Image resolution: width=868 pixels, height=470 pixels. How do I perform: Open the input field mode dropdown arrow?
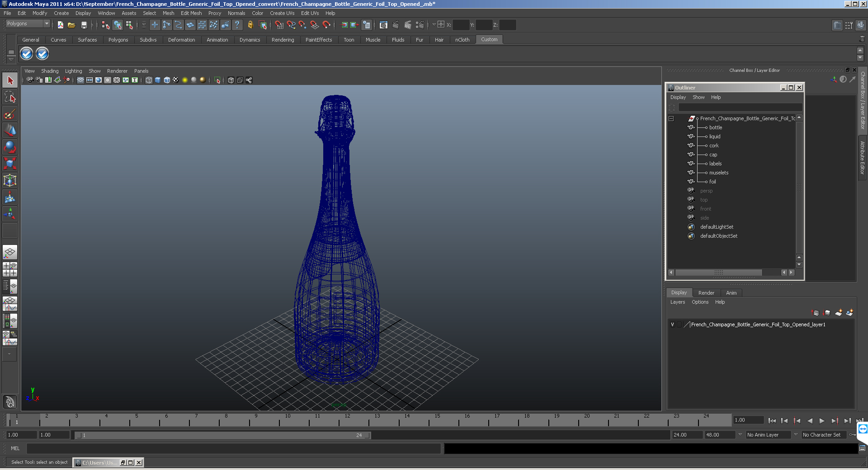(434, 25)
